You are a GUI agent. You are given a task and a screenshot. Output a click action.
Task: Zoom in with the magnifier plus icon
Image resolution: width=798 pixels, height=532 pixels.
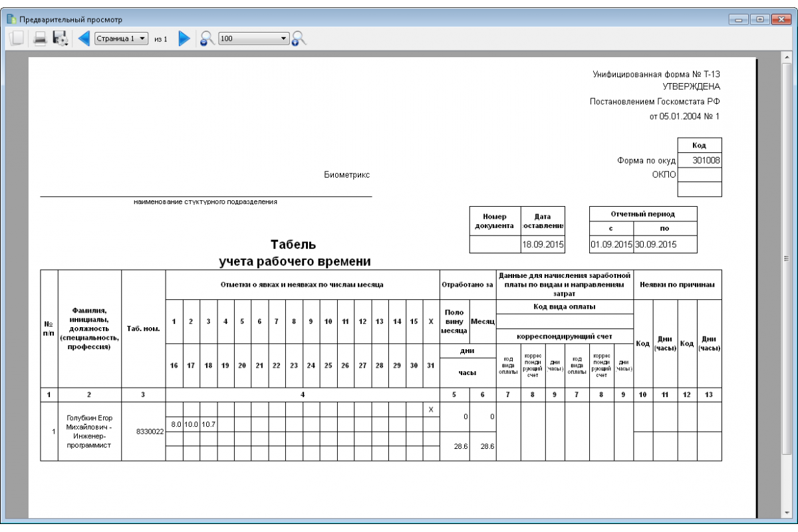[299, 39]
